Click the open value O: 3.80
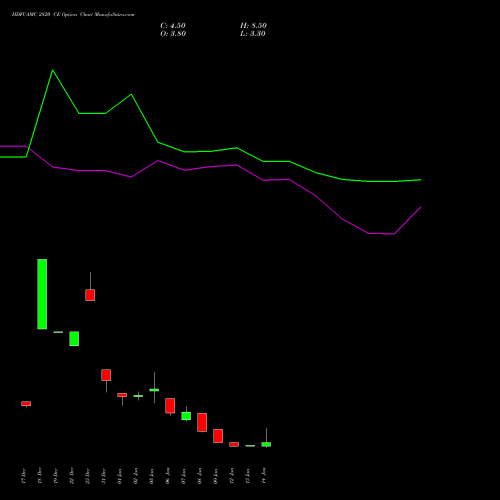Screen dimensions: 500x500 [173, 34]
